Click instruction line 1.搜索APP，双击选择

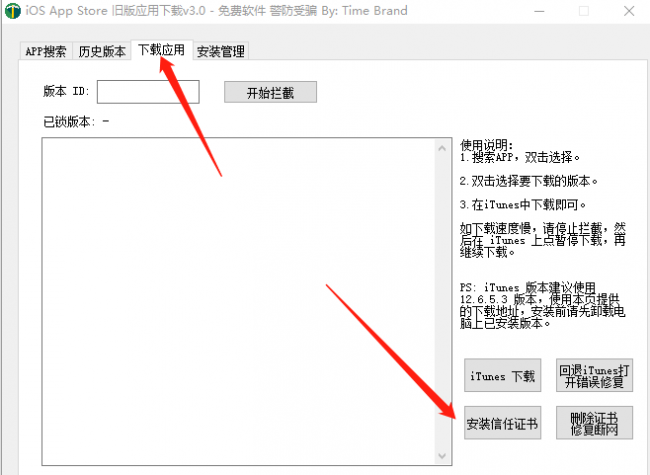tap(519, 158)
